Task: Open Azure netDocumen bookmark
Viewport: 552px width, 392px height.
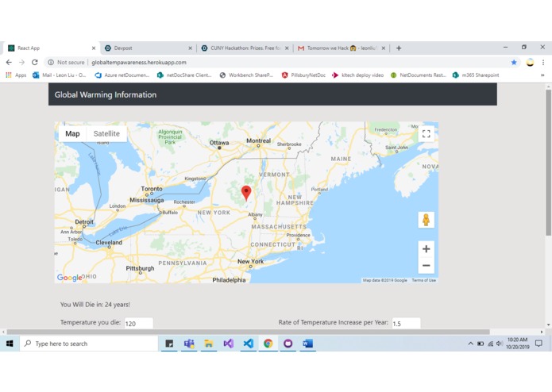Action: click(122, 75)
